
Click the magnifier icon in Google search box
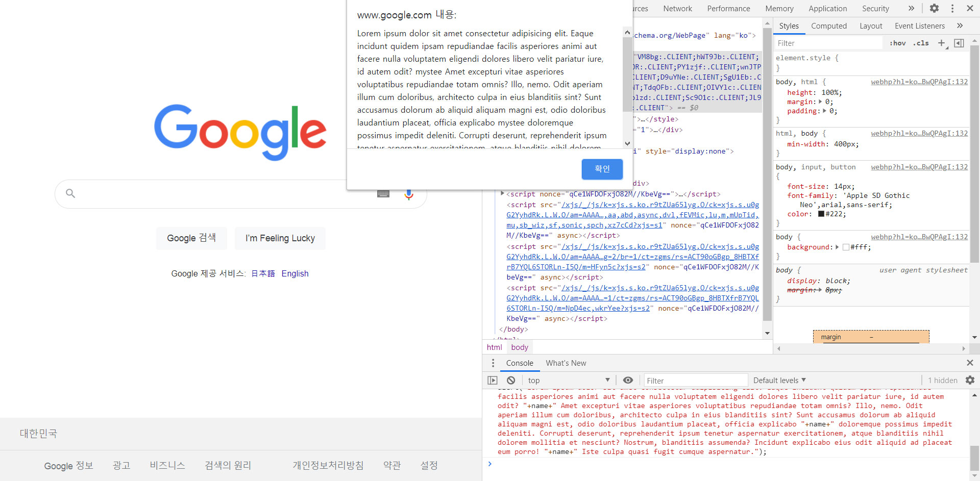click(70, 193)
